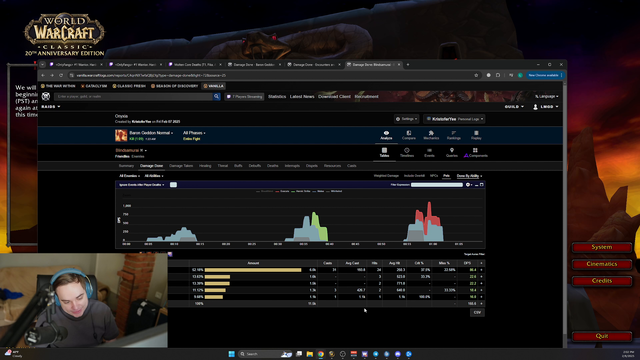
Task: Select the Vanilla game version tab
Action: tap(213, 86)
